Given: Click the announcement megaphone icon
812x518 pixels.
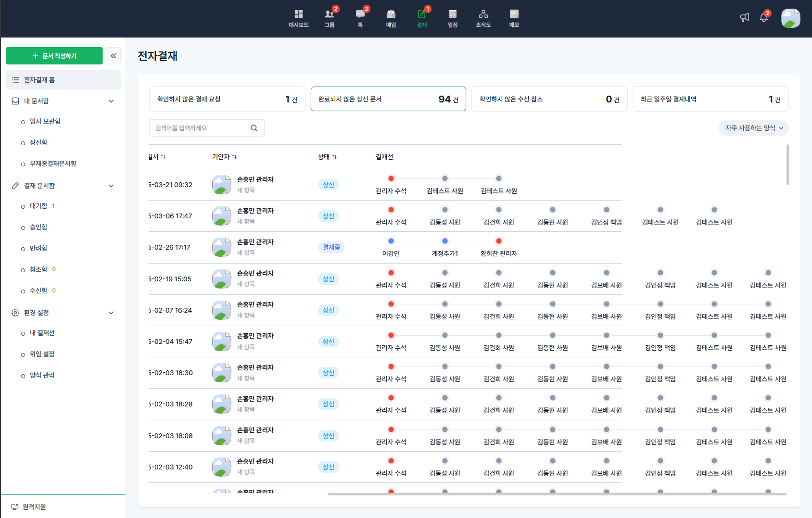Looking at the screenshot, I should point(744,17).
